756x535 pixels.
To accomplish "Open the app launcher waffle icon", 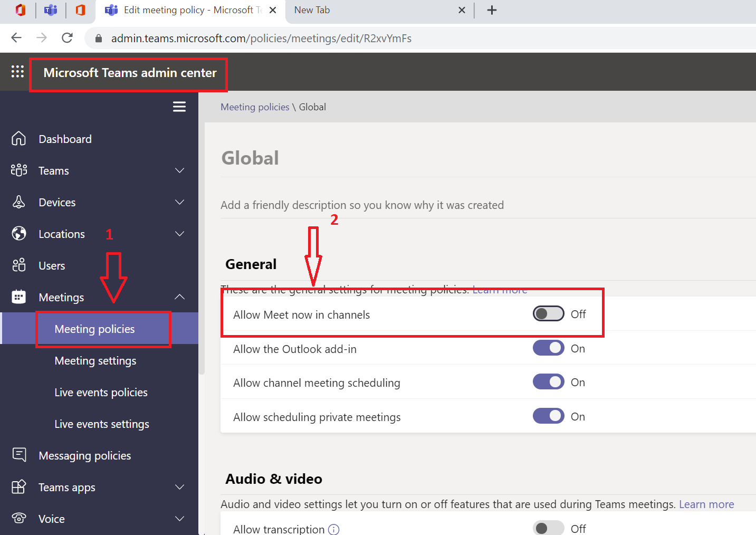I will pyautogui.click(x=17, y=72).
